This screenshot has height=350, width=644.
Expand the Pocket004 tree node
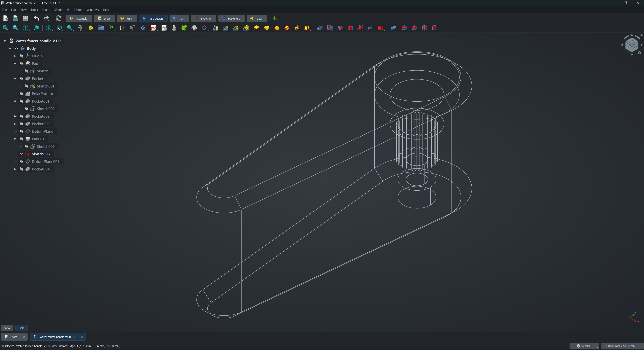(15, 169)
